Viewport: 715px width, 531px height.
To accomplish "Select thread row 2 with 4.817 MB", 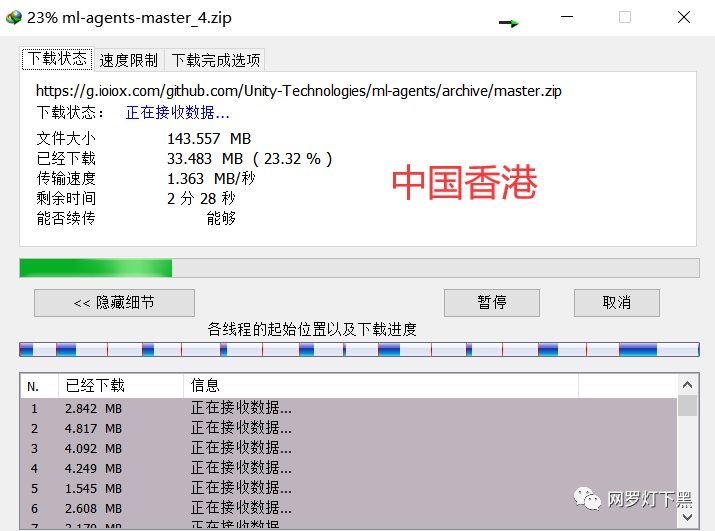I will click(x=349, y=428).
